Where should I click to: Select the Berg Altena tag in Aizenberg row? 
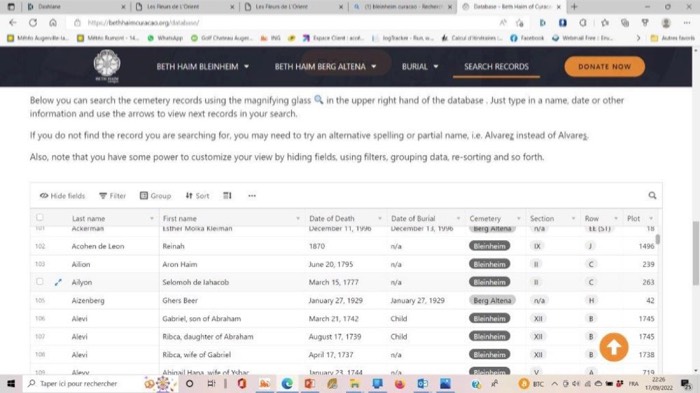pyautogui.click(x=492, y=301)
